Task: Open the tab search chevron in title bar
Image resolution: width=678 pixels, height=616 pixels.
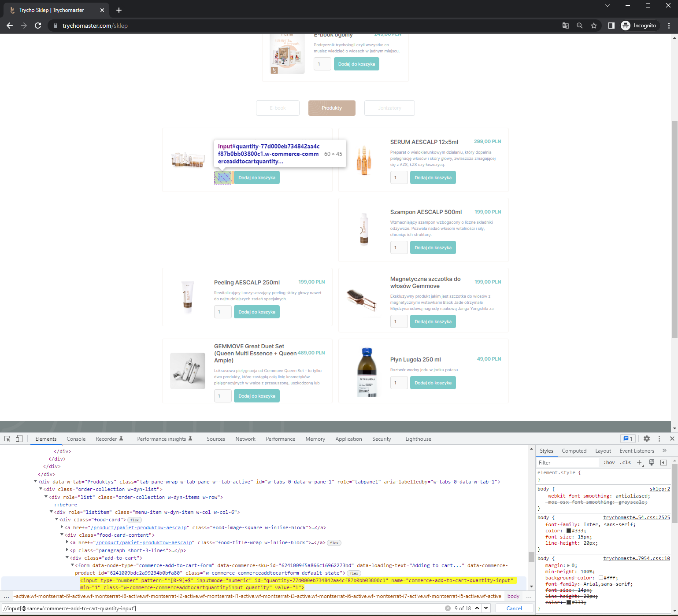Action: point(608,5)
